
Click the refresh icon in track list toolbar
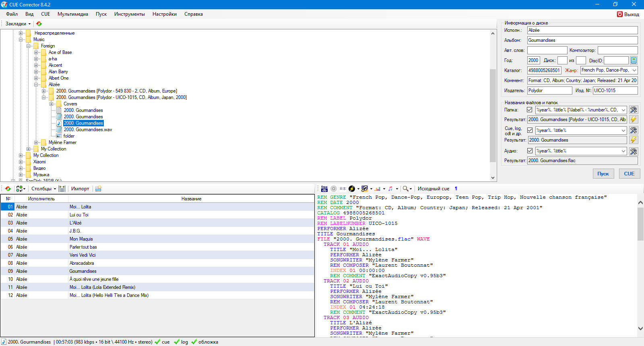click(x=8, y=189)
